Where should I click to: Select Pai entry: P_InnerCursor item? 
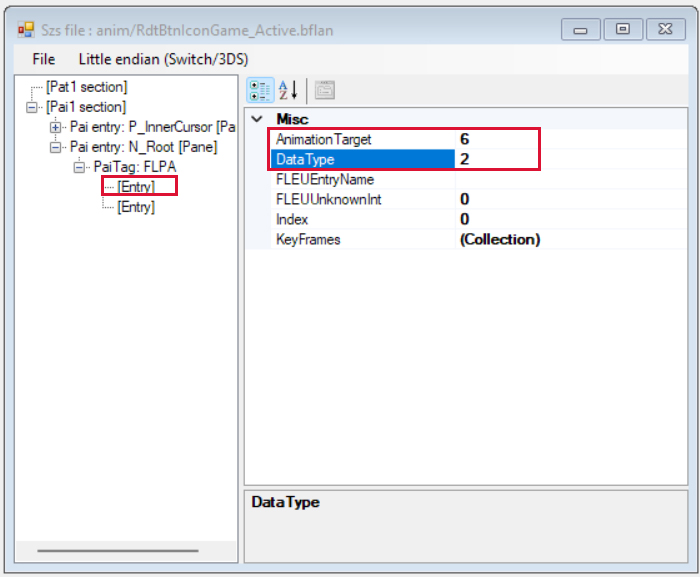click(x=153, y=127)
